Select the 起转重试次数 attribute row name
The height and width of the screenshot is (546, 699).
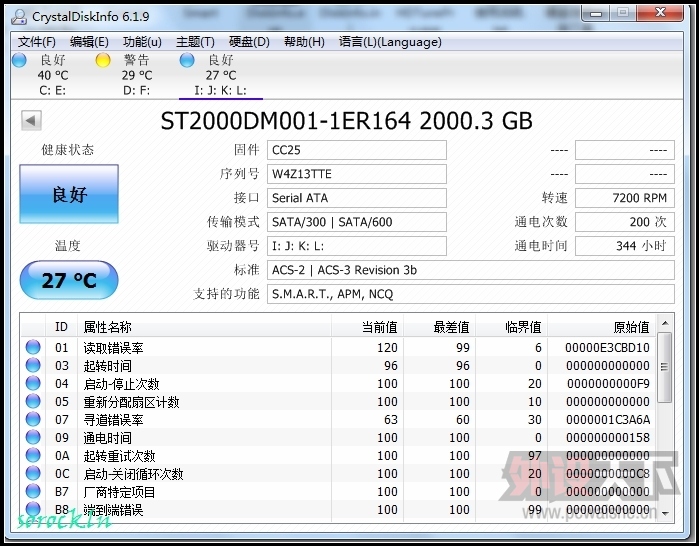(x=119, y=456)
